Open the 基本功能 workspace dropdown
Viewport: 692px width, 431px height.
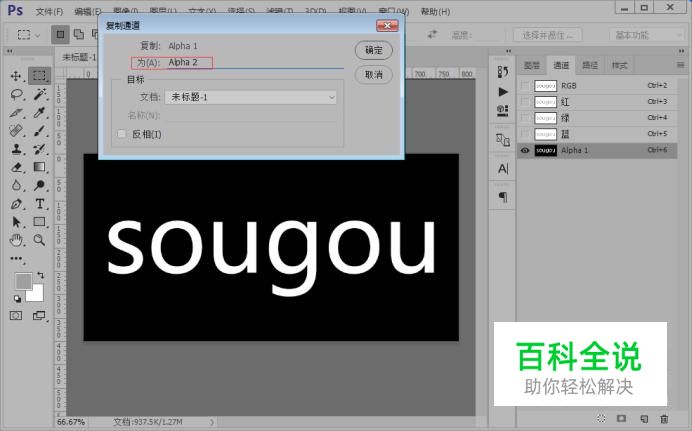coord(647,35)
